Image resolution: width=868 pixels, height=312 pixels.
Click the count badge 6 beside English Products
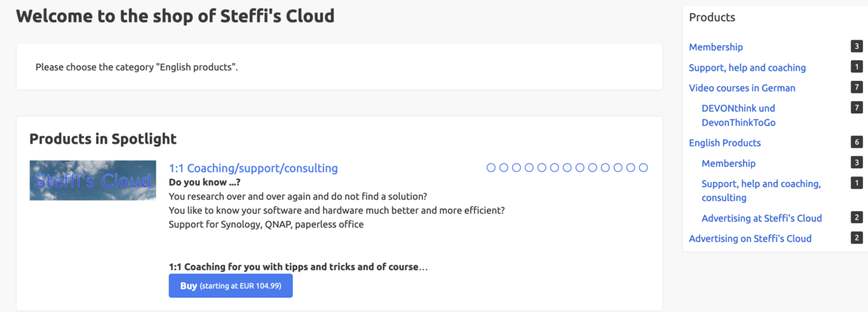856,143
